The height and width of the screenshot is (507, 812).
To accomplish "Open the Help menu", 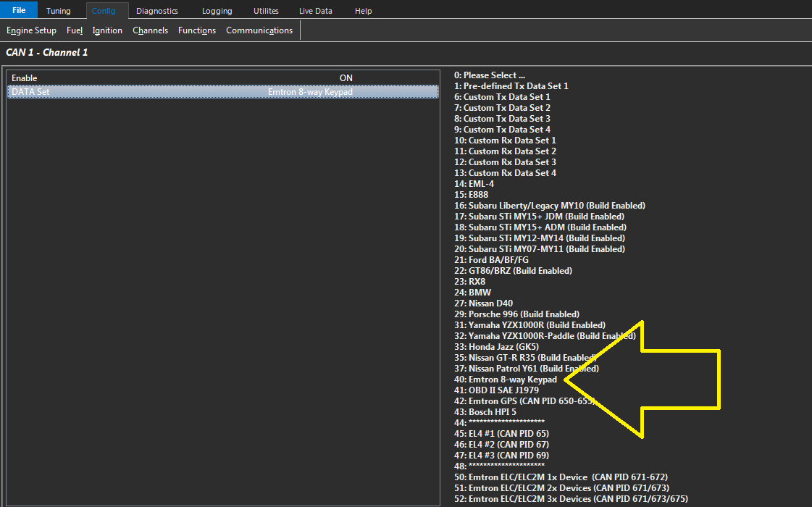I will (x=363, y=11).
